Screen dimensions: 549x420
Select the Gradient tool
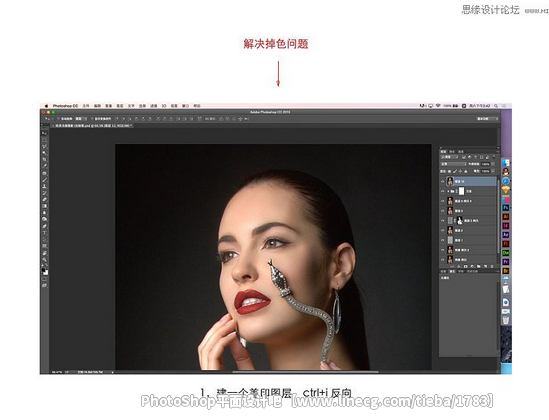[x=44, y=206]
